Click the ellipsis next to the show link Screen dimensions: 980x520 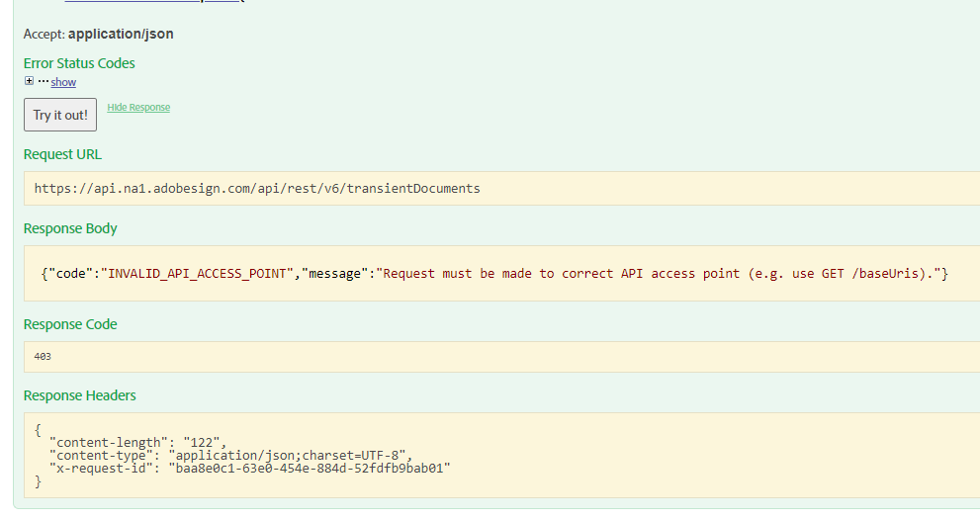43,81
